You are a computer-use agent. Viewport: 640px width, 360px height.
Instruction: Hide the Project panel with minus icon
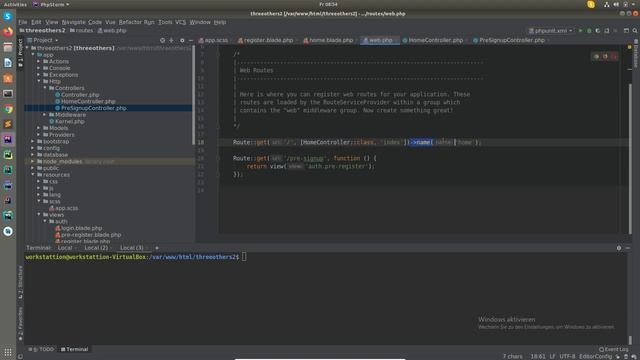tap(191, 40)
